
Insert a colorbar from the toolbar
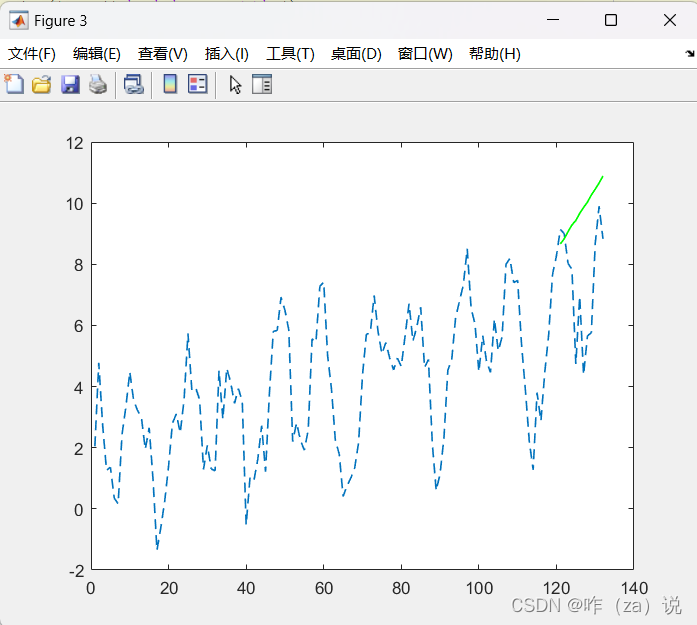[170, 84]
